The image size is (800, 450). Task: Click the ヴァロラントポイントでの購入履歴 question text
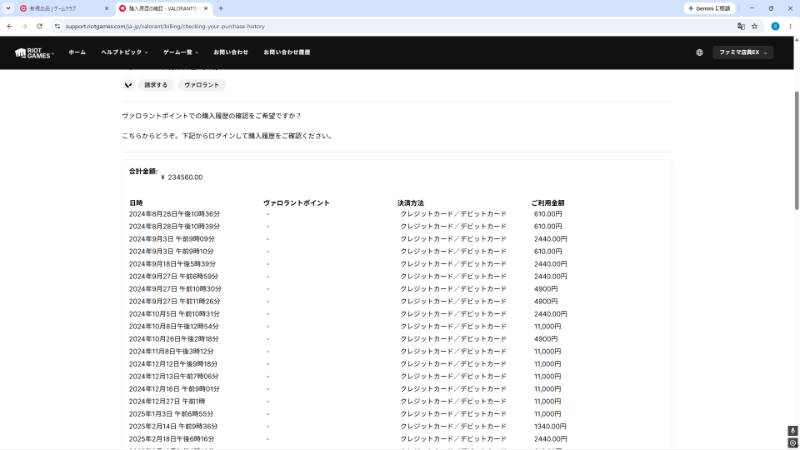pyautogui.click(x=211, y=116)
